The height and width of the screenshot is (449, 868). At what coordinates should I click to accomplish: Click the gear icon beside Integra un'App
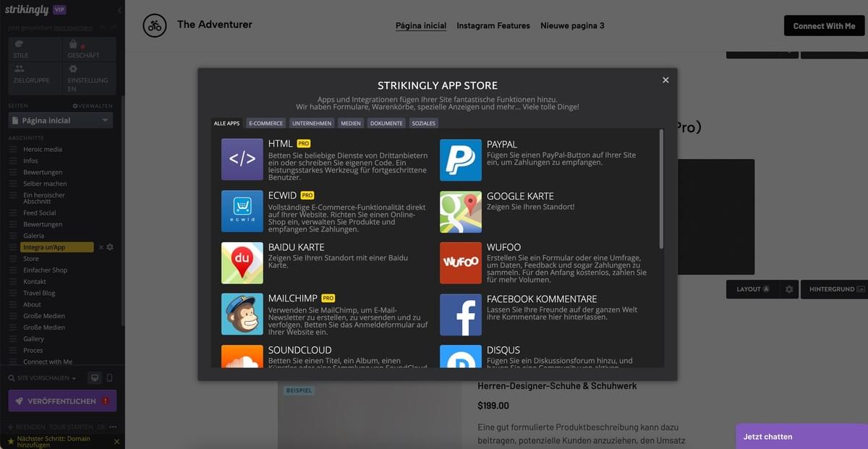tap(110, 247)
